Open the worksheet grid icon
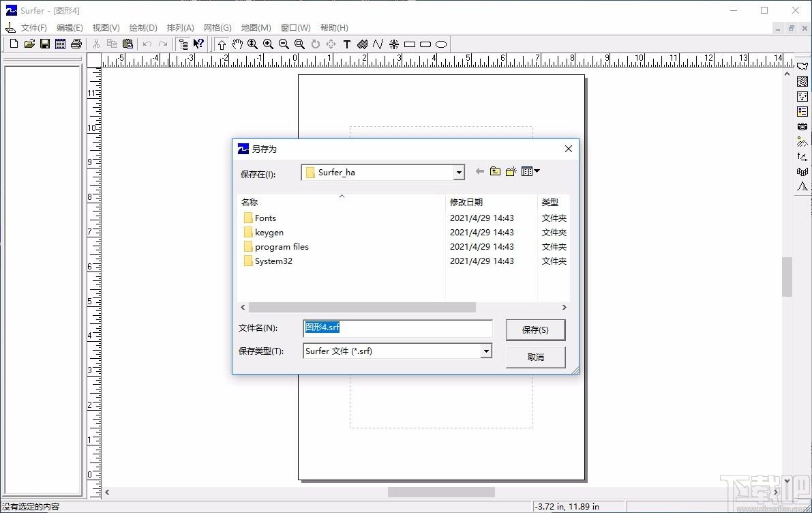The width and height of the screenshot is (812, 513). (x=61, y=44)
